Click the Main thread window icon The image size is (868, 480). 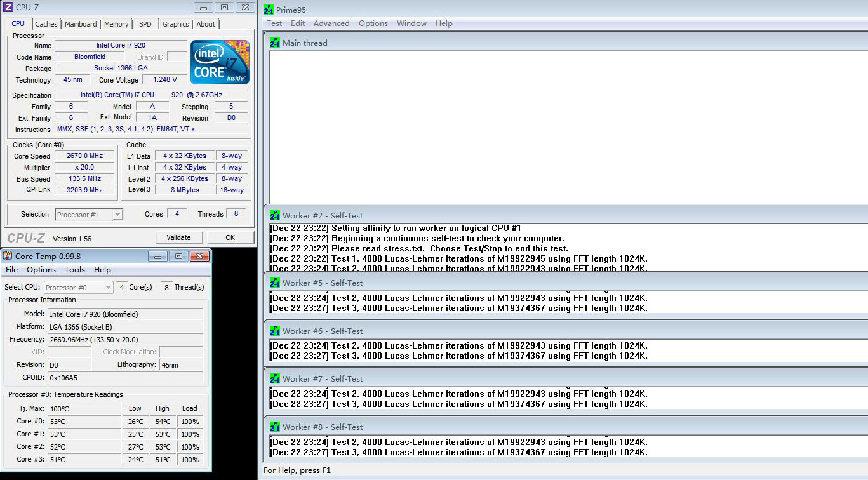pos(275,43)
